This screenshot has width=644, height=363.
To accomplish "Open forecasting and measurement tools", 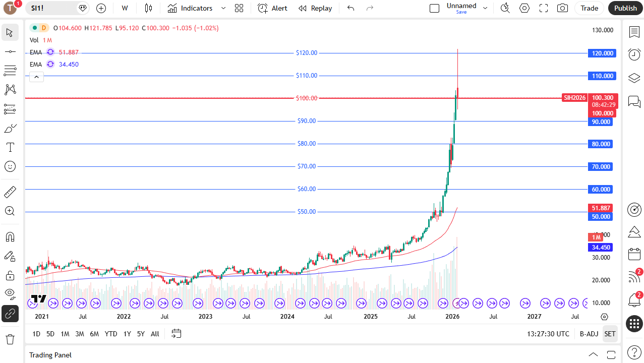I will [10, 109].
